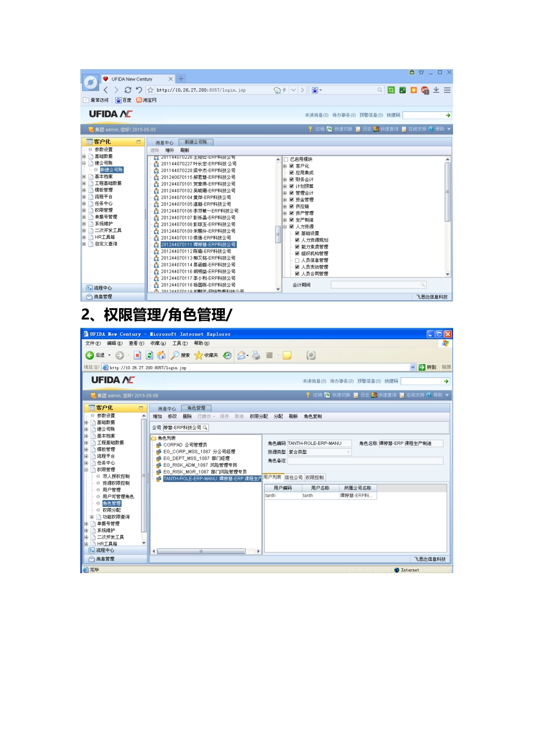Expand 权限管理 node in upper window tree
Image resolution: width=534 pixels, height=756 pixels.
(x=84, y=210)
